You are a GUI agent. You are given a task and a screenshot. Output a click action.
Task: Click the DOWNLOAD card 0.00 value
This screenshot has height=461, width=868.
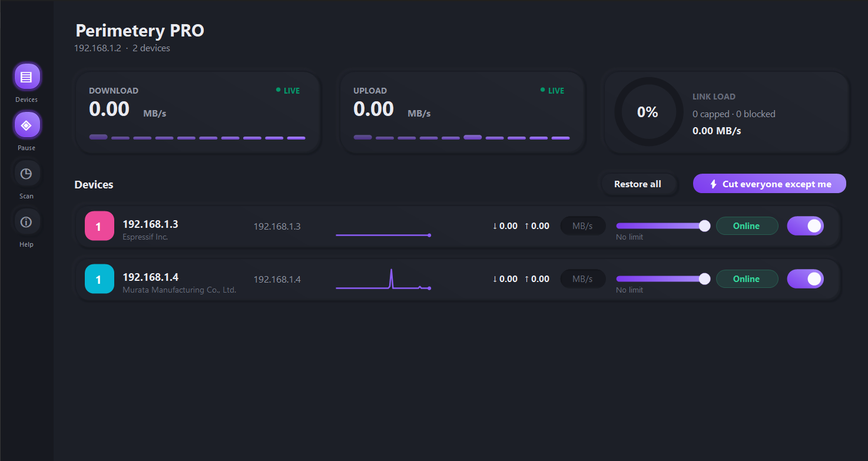(109, 109)
